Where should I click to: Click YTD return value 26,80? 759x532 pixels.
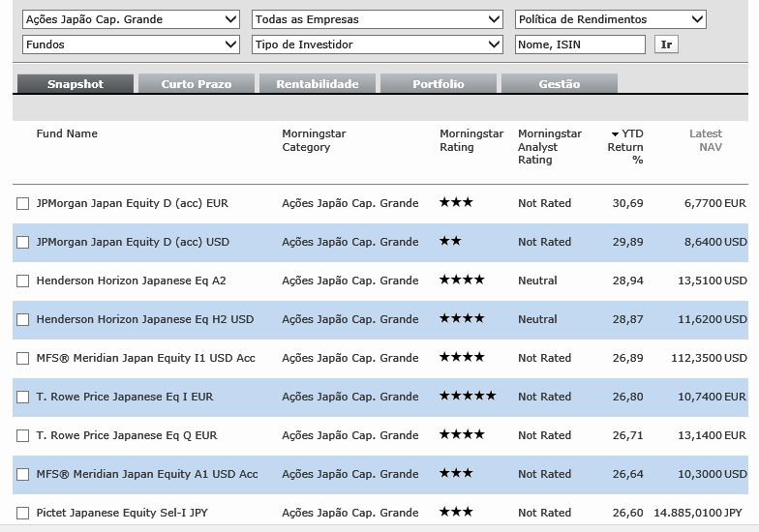pyautogui.click(x=627, y=397)
